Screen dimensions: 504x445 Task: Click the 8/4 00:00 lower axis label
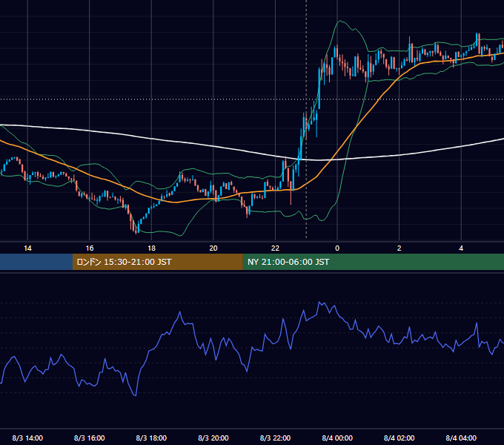[337, 438]
